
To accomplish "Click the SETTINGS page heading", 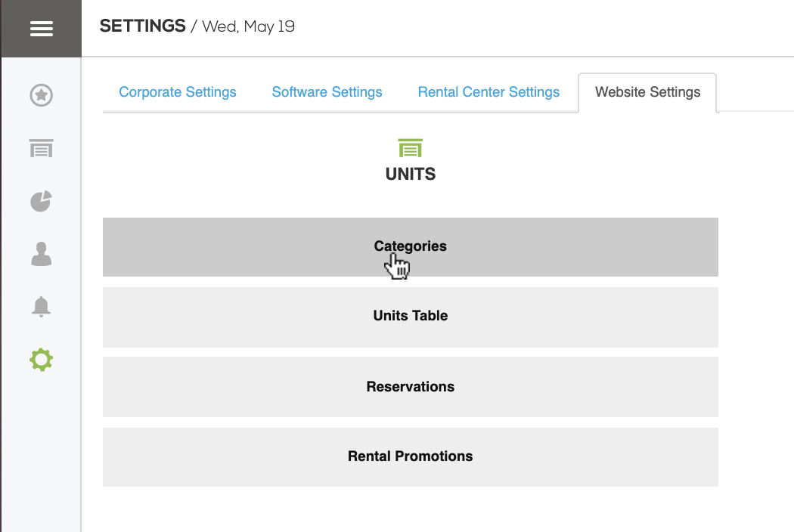I will coord(142,25).
